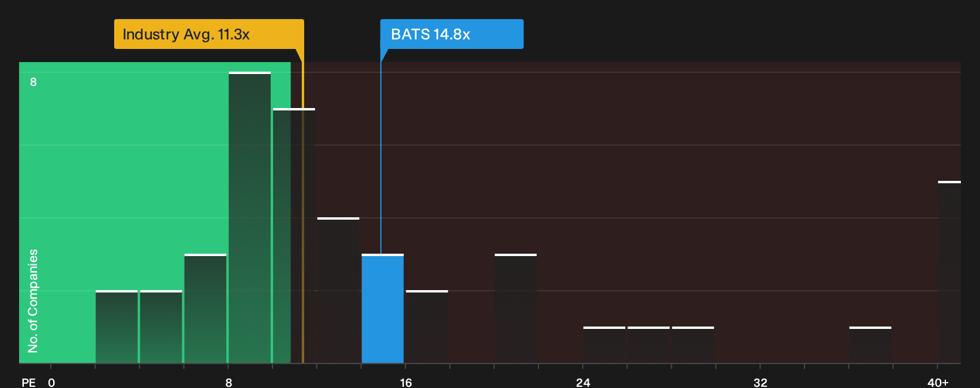Click the BATS 14.8x label
Image resolution: width=980 pixels, height=388 pixels.
pos(452,34)
